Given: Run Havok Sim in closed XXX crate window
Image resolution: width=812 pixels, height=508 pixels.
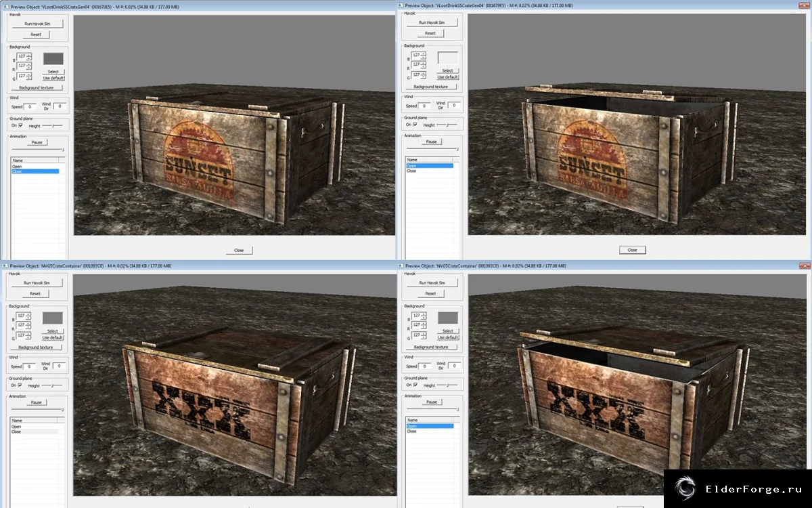Looking at the screenshot, I should point(36,283).
